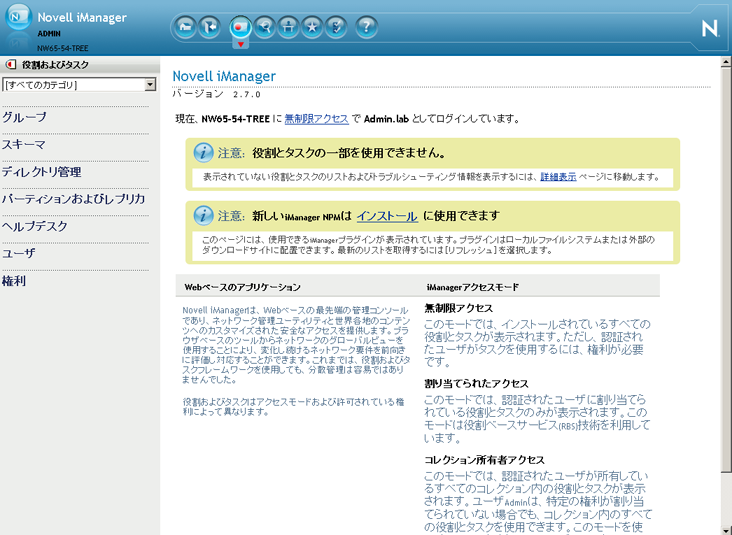This screenshot has height=535, width=732.
Task: Click the scrollbar up arrow
Action: click(x=726, y=62)
